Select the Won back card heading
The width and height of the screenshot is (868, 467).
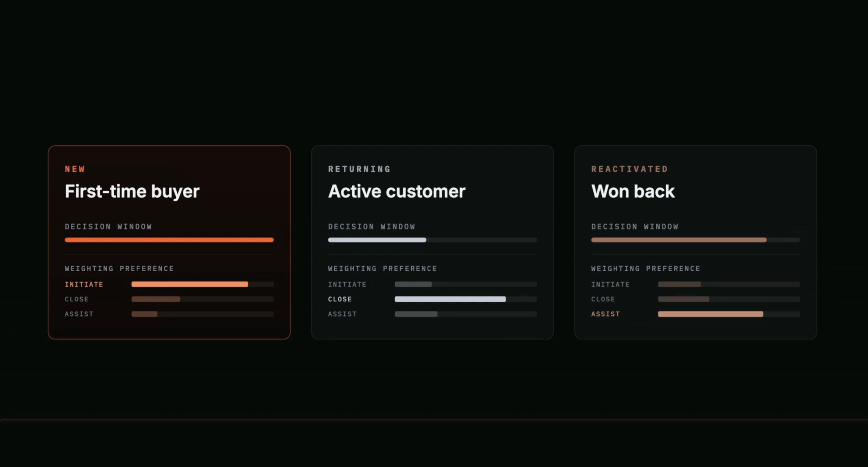(633, 191)
